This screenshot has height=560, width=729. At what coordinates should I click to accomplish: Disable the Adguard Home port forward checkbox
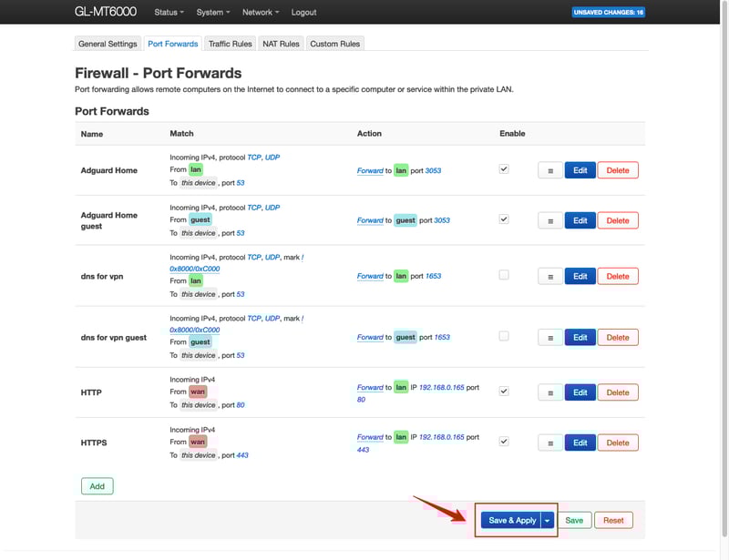pyautogui.click(x=504, y=169)
